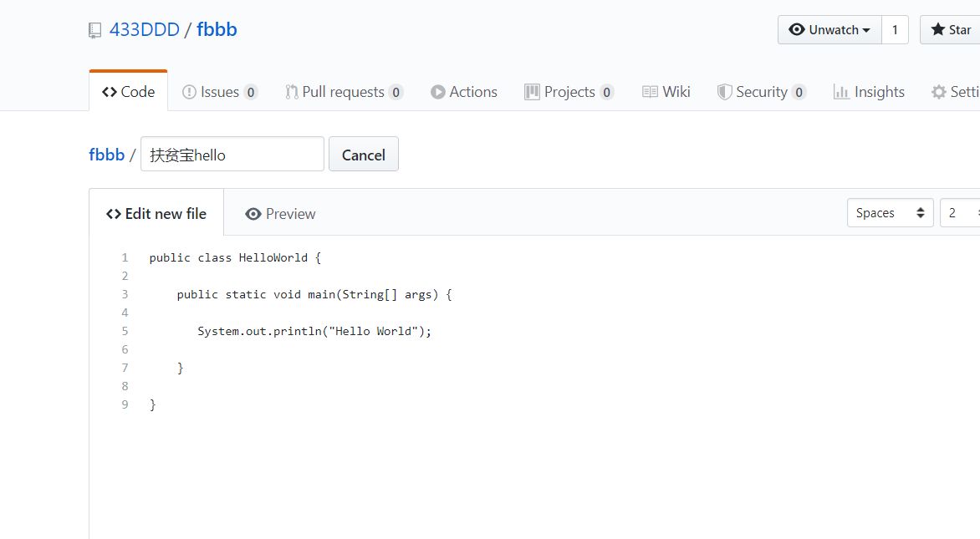Open the indent size dropdown showing 2
This screenshot has width=980, height=539.
tap(960, 213)
